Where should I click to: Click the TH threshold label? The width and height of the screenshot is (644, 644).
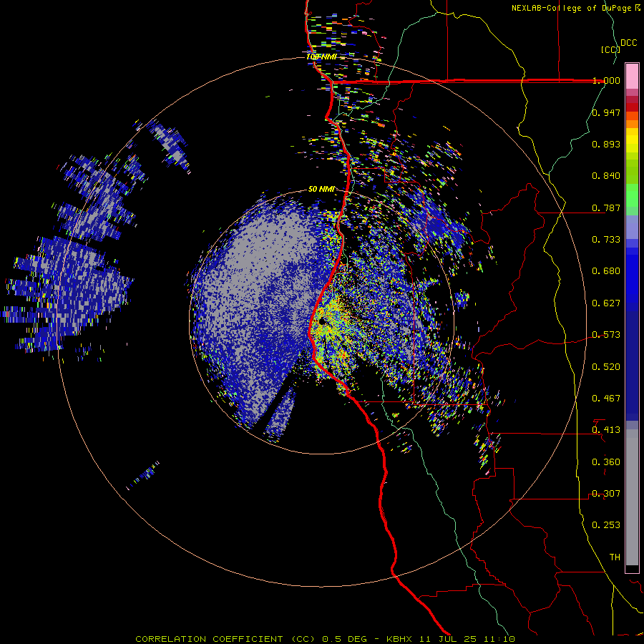(x=615, y=557)
